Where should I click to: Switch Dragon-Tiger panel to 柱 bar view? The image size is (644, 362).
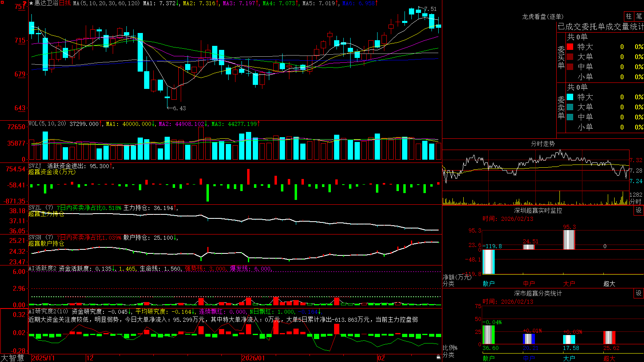pos(629,16)
